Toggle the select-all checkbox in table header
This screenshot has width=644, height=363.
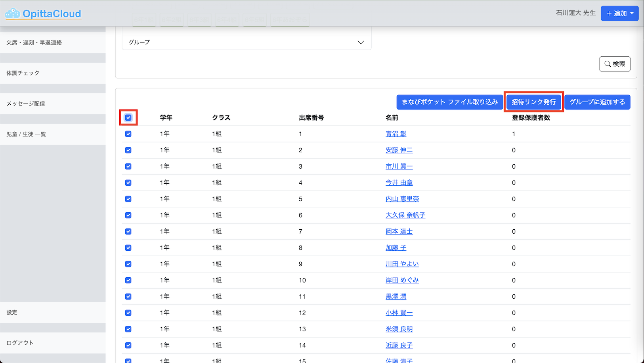128,117
